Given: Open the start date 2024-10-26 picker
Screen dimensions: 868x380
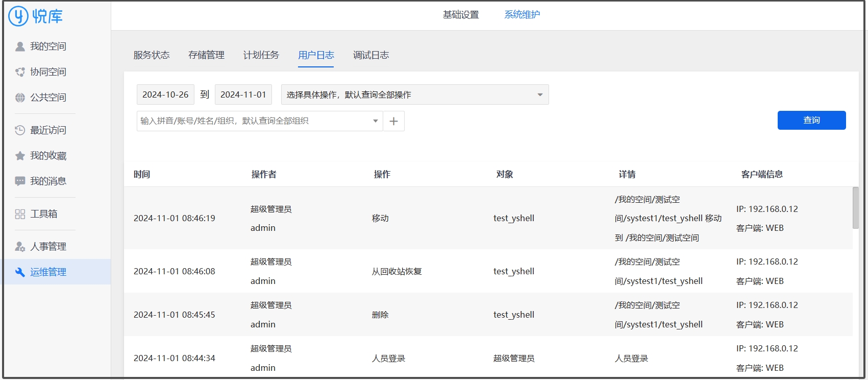Looking at the screenshot, I should click(165, 94).
